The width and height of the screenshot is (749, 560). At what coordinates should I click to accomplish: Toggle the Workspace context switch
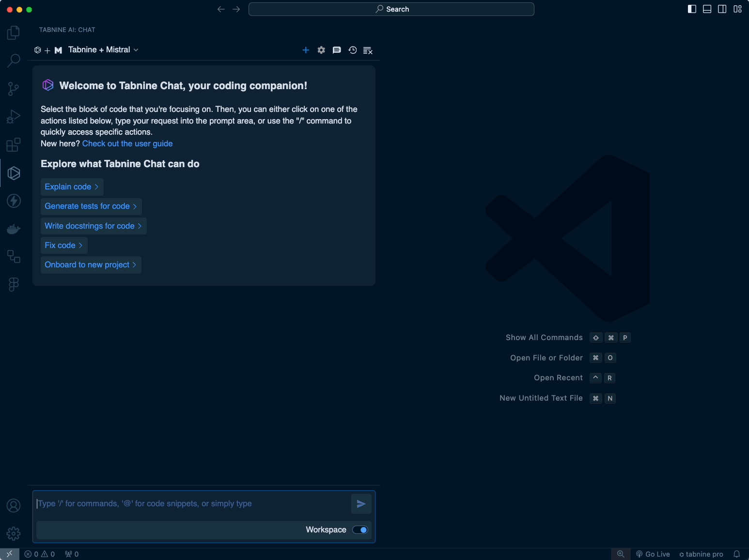pos(360,529)
